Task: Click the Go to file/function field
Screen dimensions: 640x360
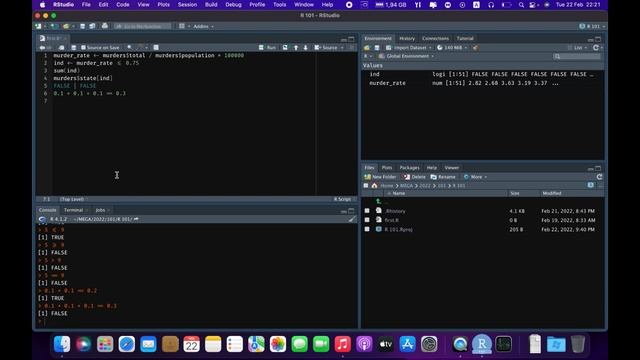Action: click(143, 26)
